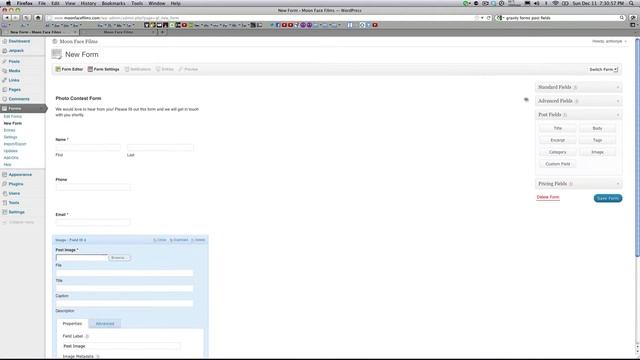Open WordPress Tools in the sidebar
This screenshot has height=360, width=640.
[14, 202]
